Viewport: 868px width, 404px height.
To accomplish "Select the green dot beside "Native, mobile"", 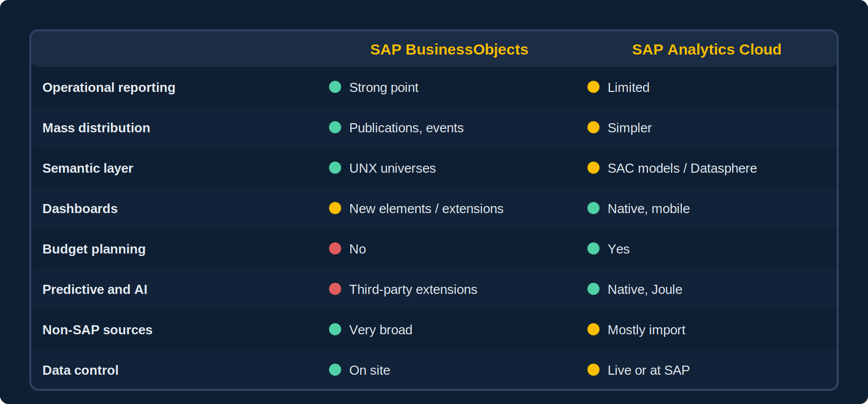I will click(593, 208).
